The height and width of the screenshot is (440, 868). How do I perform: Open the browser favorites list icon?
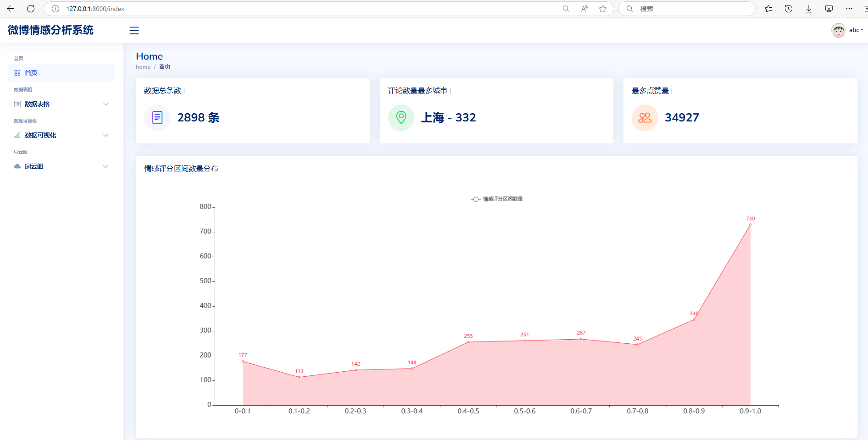[x=768, y=9]
